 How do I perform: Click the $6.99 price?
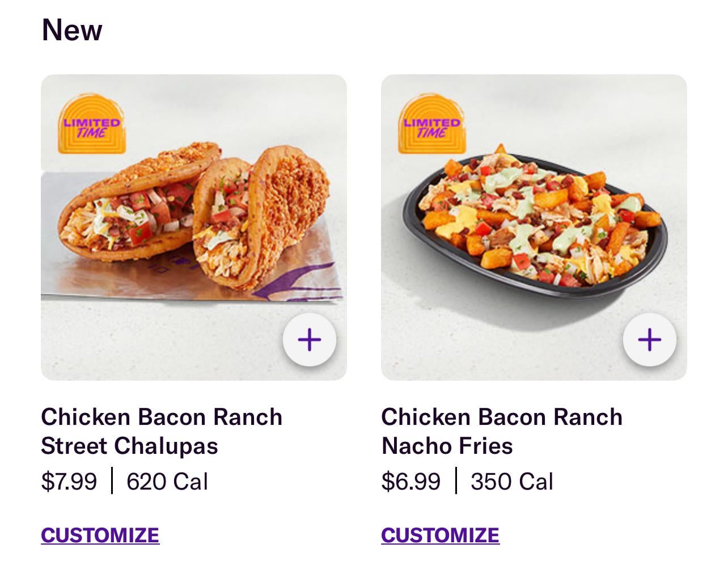click(x=410, y=482)
